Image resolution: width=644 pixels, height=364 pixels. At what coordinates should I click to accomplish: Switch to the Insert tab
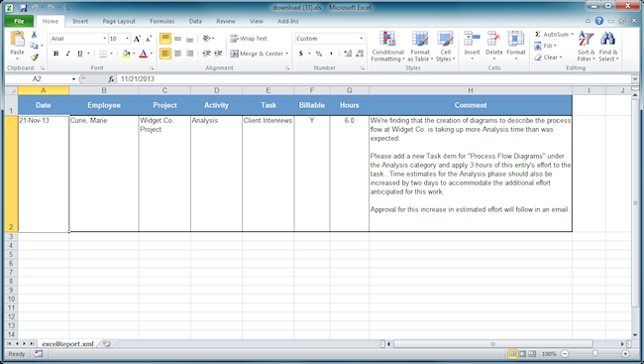(80, 21)
